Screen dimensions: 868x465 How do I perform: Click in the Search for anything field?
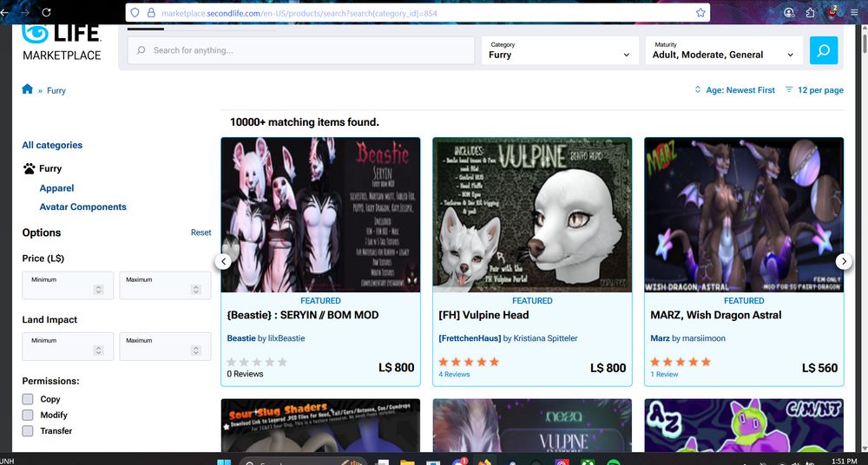(301, 50)
